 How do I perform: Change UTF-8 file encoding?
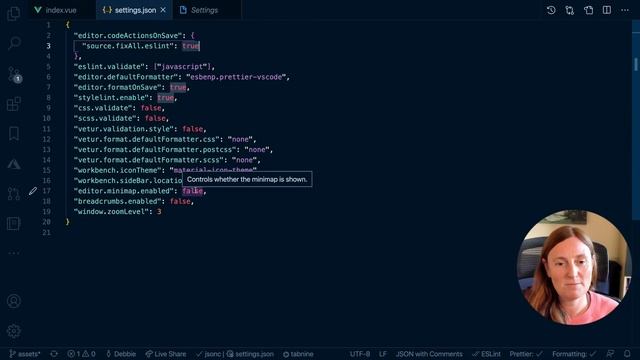coord(360,354)
